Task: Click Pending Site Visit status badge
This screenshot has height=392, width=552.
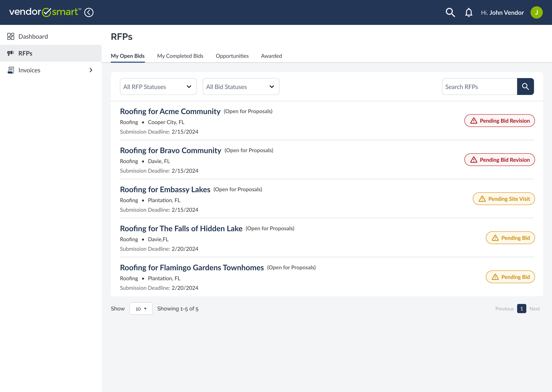Action: (x=504, y=199)
